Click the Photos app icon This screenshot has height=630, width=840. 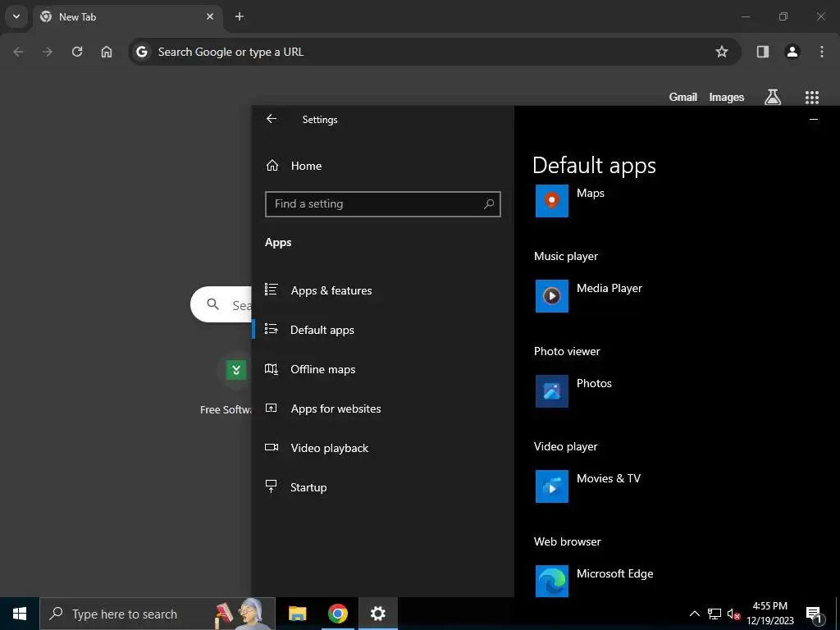[x=552, y=391]
